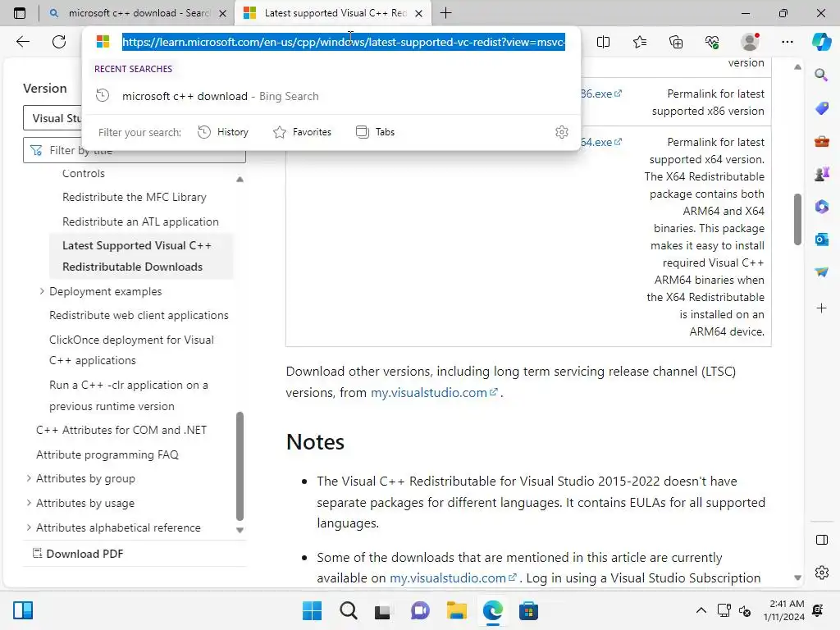The width and height of the screenshot is (840, 630).
Task: Open a new browser tab
Action: click(445, 13)
